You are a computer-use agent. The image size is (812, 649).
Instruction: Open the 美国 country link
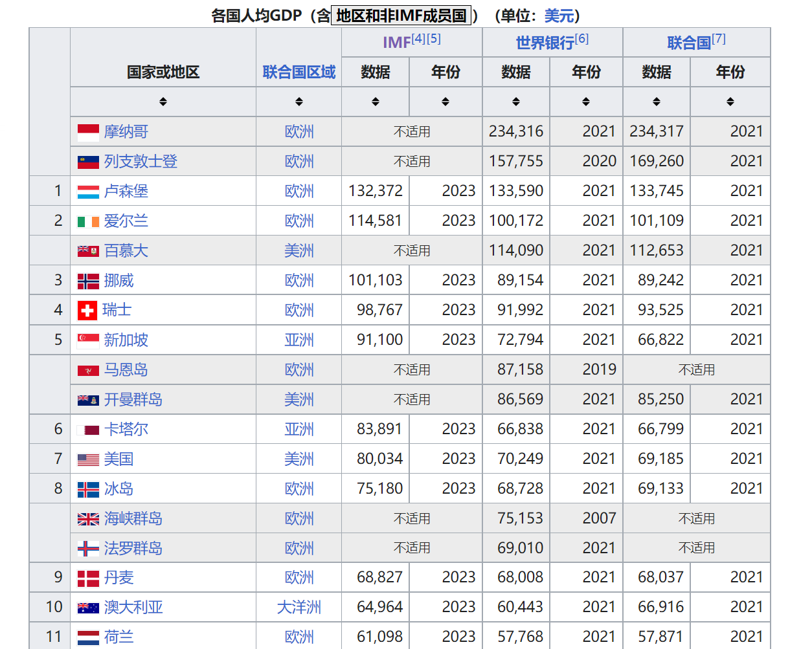(x=119, y=459)
